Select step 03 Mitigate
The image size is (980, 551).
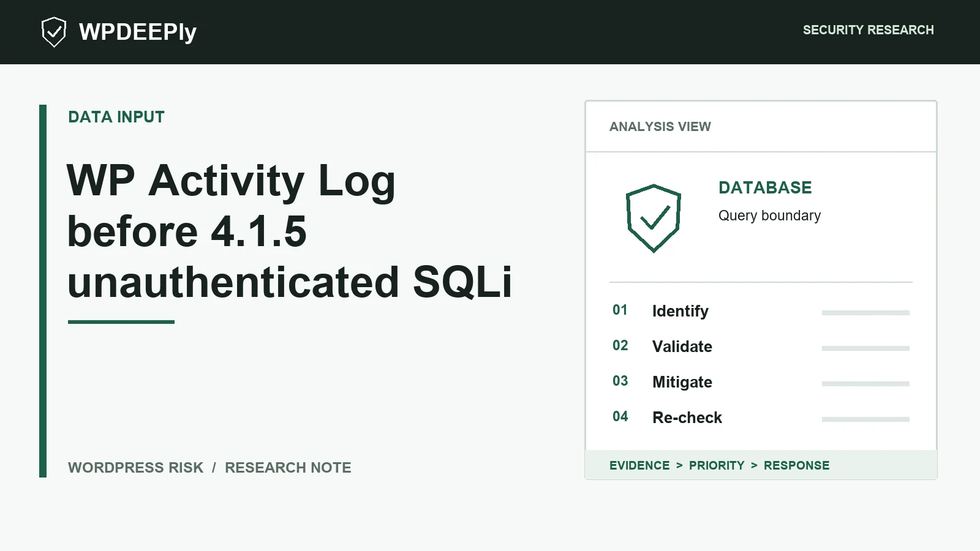[x=761, y=382]
